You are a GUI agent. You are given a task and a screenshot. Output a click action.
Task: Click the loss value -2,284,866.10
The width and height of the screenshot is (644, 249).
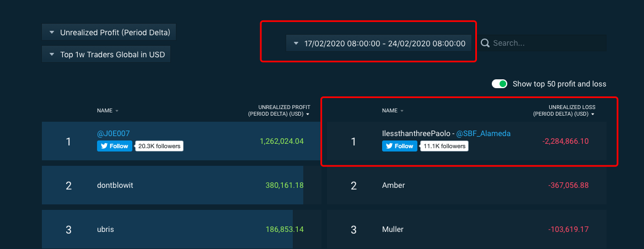click(566, 142)
